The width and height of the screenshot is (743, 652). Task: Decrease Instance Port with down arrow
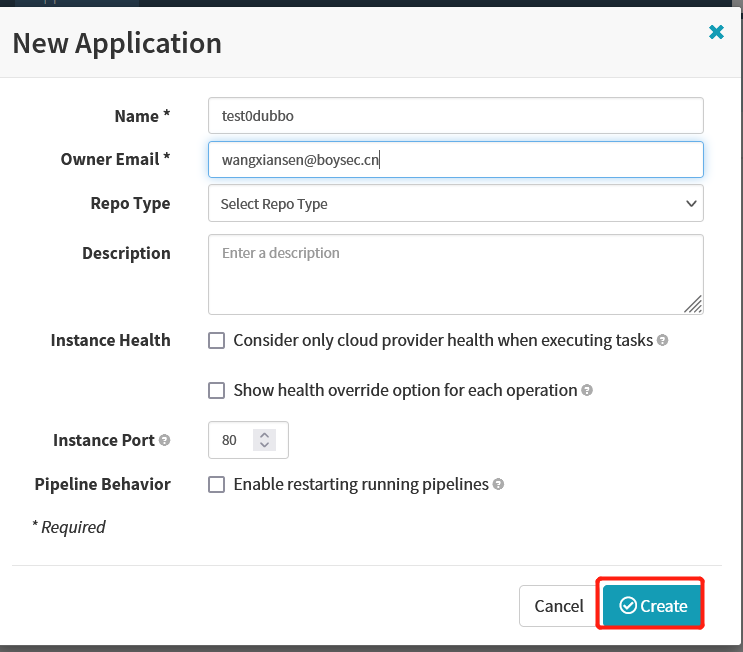click(x=264, y=445)
